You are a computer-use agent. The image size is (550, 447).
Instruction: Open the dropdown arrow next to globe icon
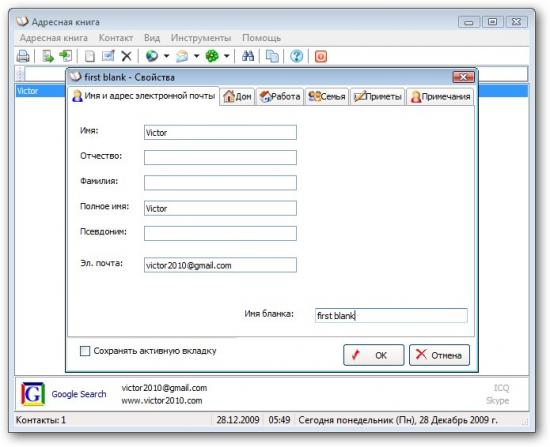(x=166, y=56)
